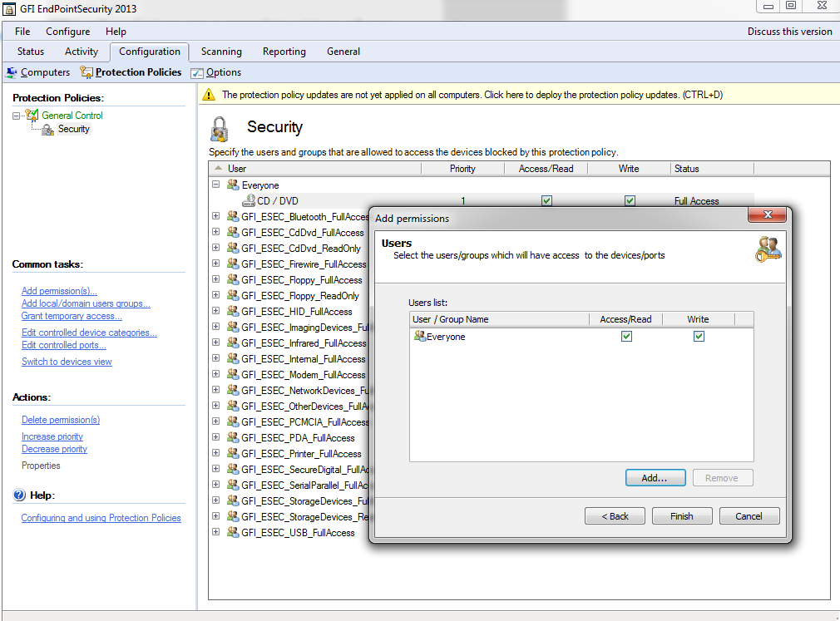Click Discuss this version link
Screen dimensions: 840x621
click(x=789, y=32)
